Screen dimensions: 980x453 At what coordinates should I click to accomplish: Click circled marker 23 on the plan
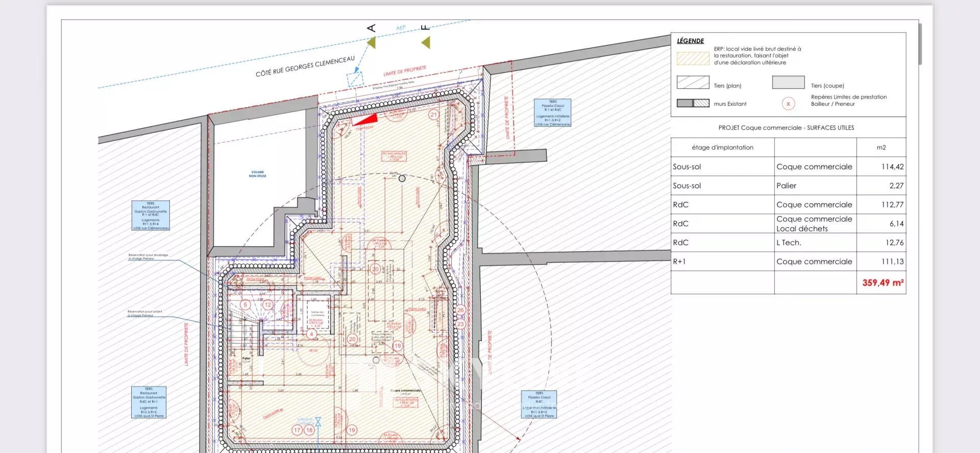460,324
